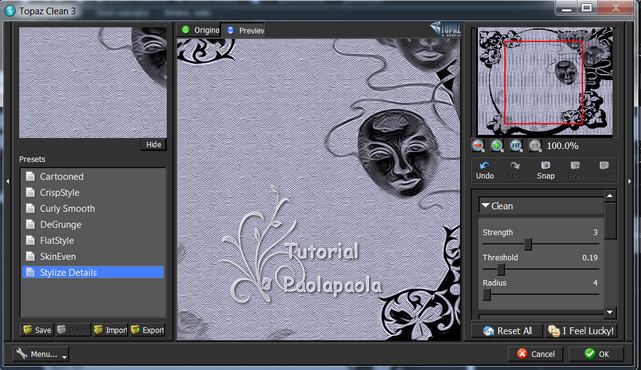Click I Feel Lucky! button

point(581,331)
